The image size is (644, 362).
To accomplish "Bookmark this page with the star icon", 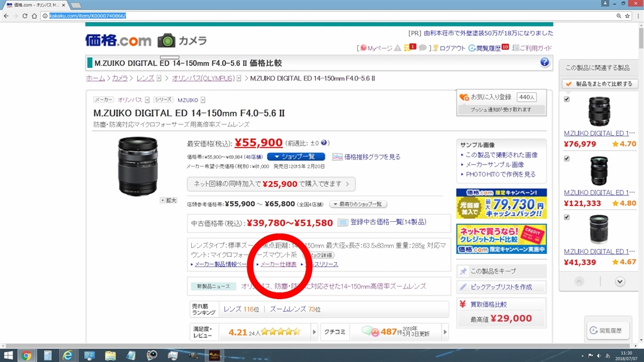I will coord(627,16).
